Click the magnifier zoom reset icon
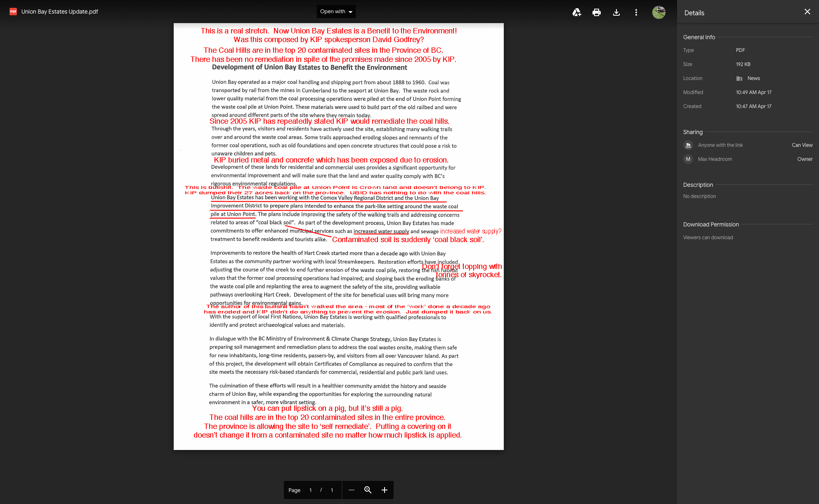The width and height of the screenshot is (819, 504). pos(368,490)
